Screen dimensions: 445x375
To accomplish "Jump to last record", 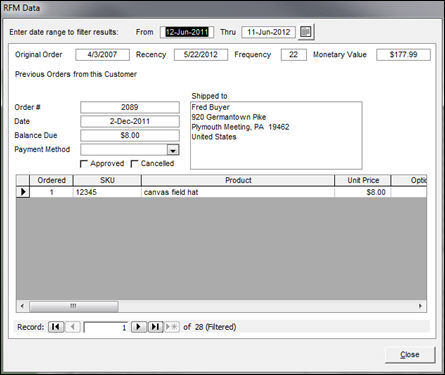I will (x=155, y=327).
